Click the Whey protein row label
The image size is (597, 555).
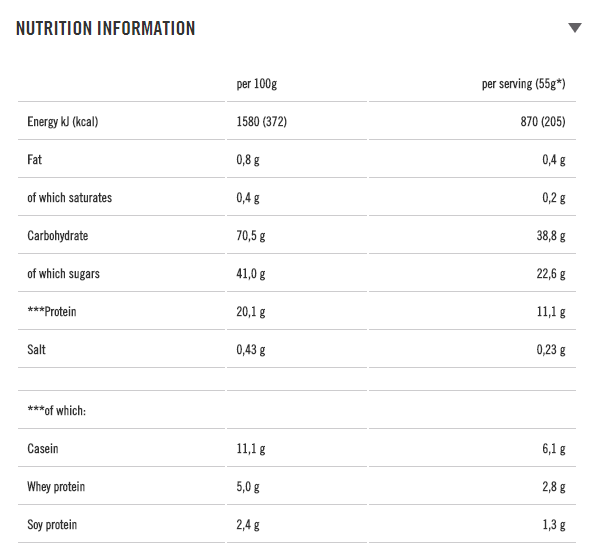[56, 487]
